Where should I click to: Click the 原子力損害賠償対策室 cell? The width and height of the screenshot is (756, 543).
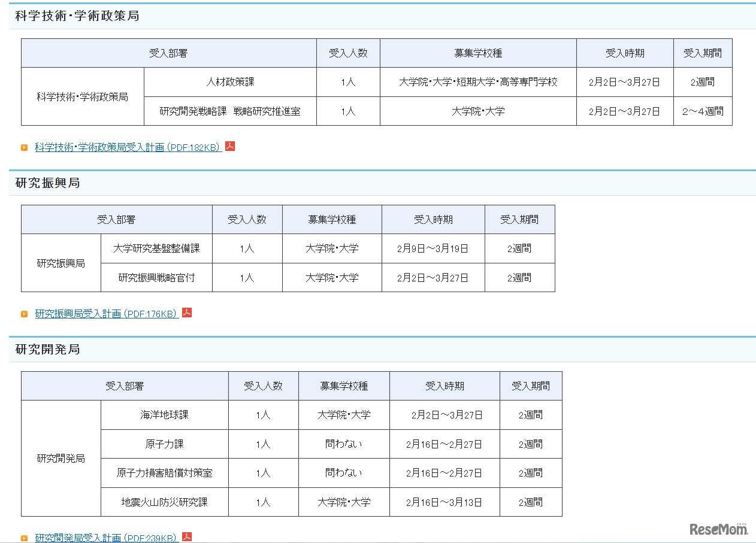coord(164,473)
